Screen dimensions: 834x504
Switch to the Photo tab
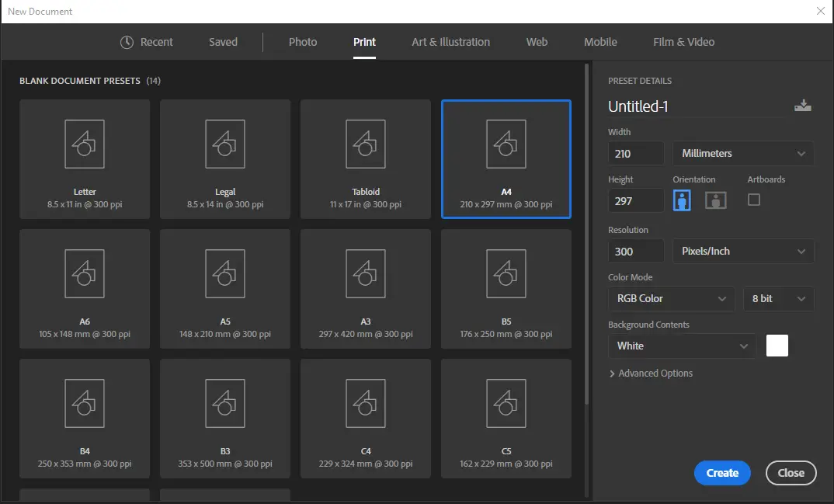tap(303, 42)
